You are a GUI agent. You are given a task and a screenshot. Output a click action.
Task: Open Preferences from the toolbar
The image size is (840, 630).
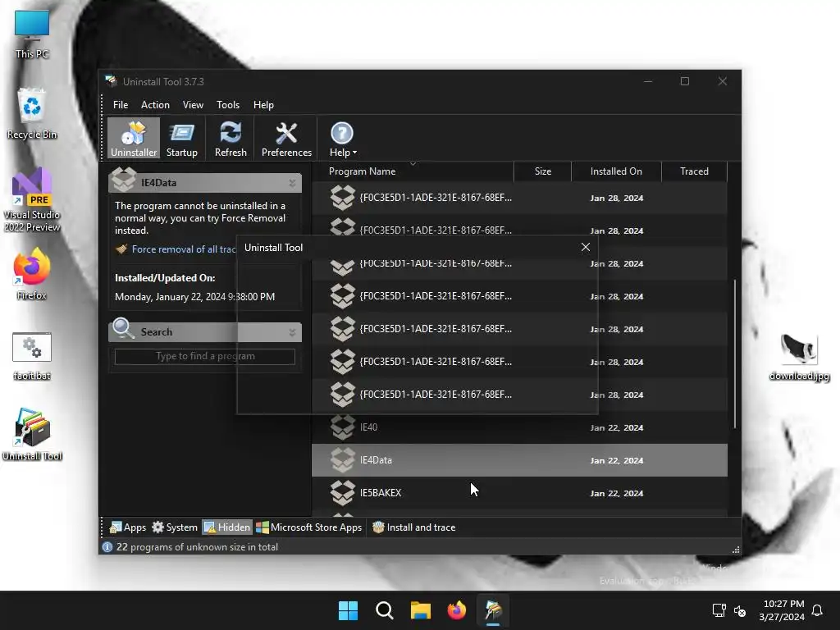point(286,139)
